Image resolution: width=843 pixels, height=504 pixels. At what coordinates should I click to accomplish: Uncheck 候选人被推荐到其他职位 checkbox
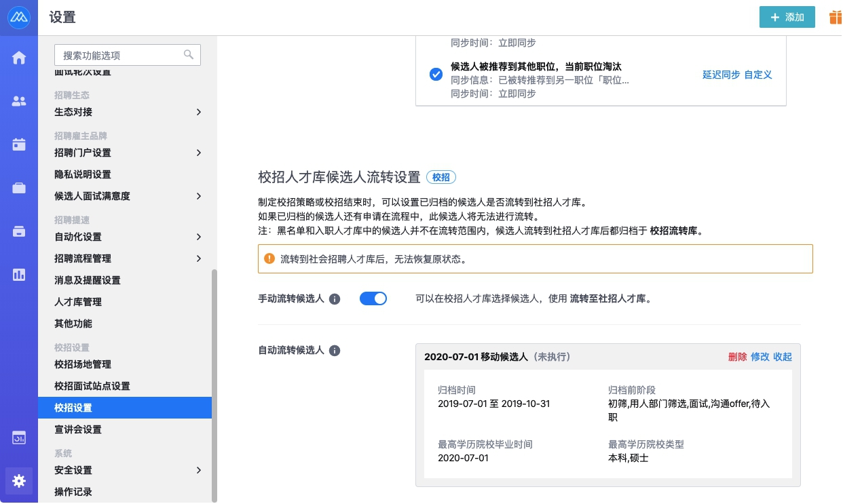pyautogui.click(x=436, y=75)
